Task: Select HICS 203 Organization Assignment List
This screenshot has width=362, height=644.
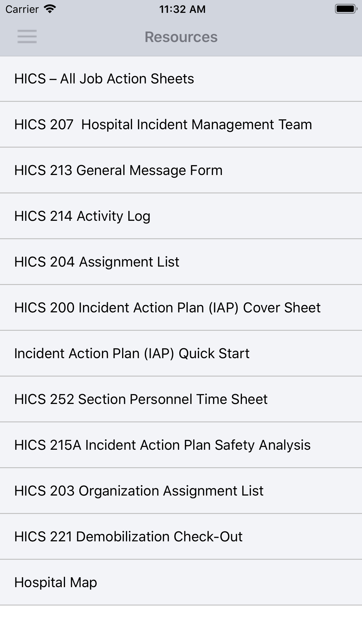Action: point(181,491)
